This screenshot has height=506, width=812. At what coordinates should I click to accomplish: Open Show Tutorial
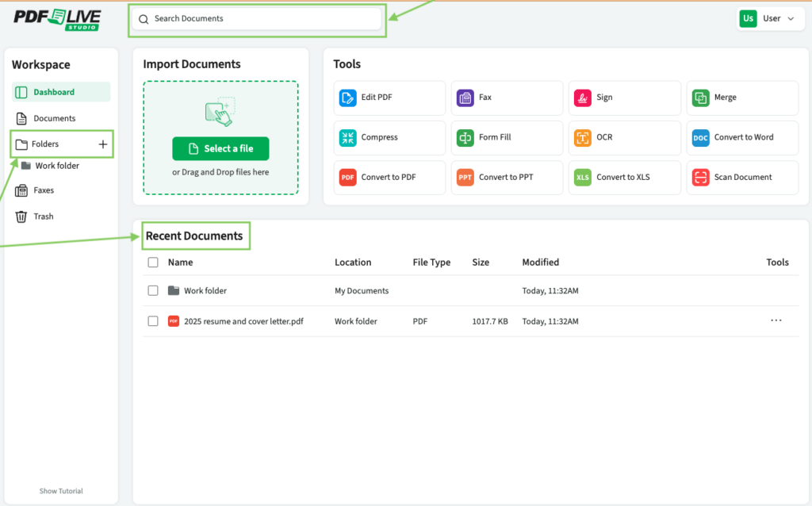[x=60, y=490]
